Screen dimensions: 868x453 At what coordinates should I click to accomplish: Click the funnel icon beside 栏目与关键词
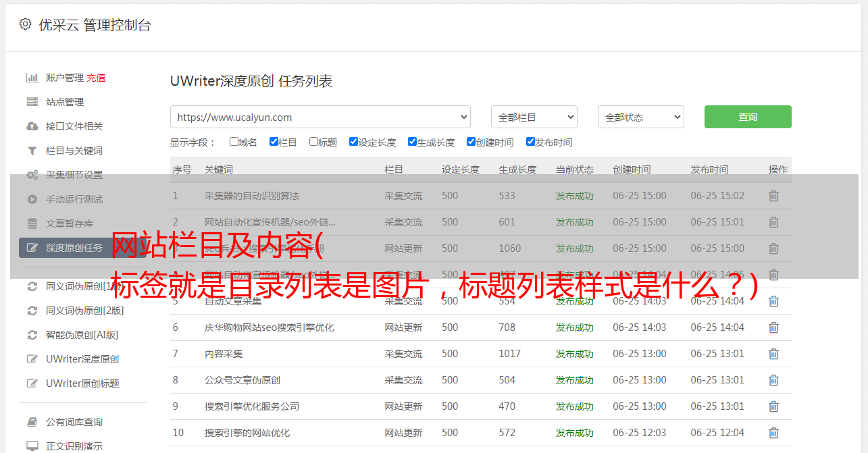(x=32, y=151)
